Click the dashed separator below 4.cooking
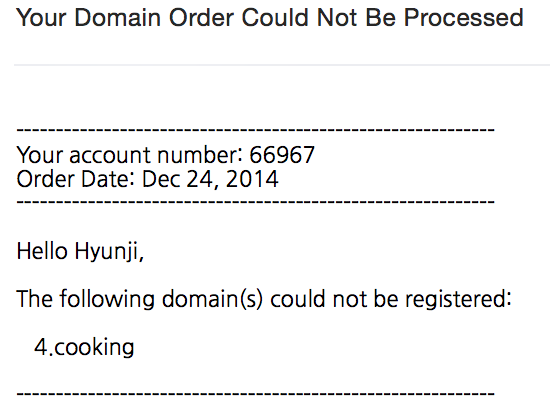This screenshot has height=410, width=550. (255, 394)
